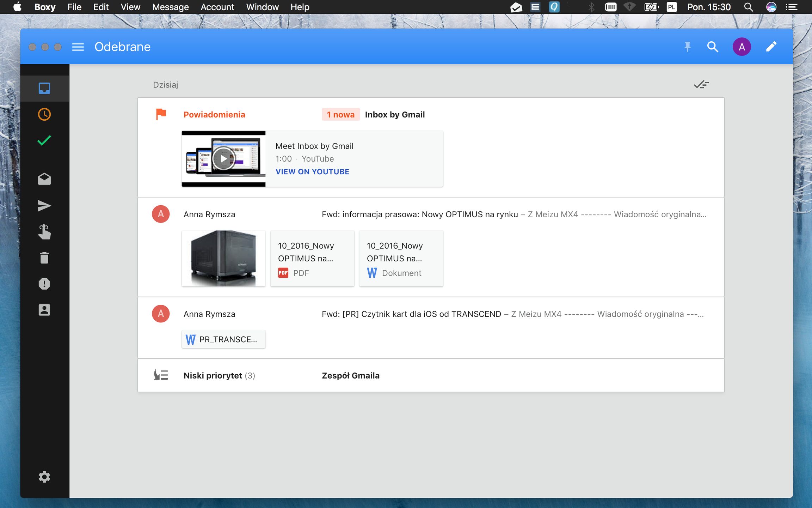Image resolution: width=812 pixels, height=508 pixels.
Task: Open Sent mail paper plane icon
Action: coord(44,206)
